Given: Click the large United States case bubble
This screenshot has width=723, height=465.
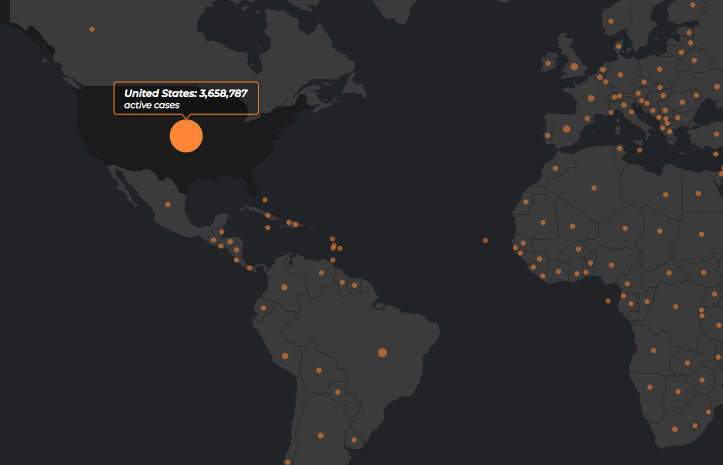Looking at the screenshot, I should 186,136.
